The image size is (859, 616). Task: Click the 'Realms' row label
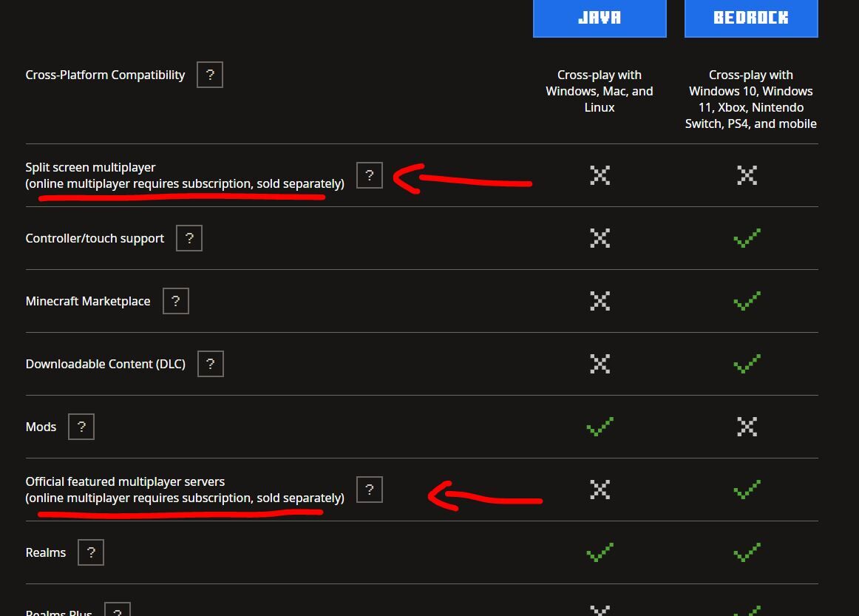click(46, 552)
